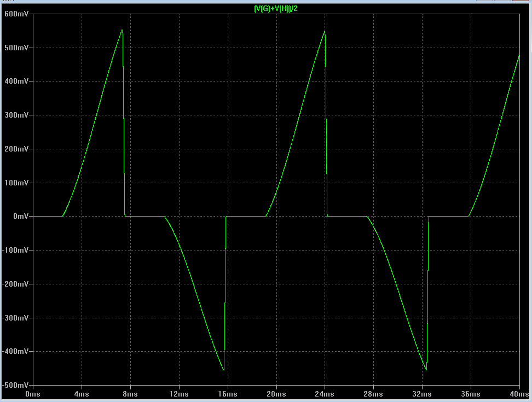Click the -100mV vertical axis label
The width and height of the screenshot is (532, 402).
[15, 250]
